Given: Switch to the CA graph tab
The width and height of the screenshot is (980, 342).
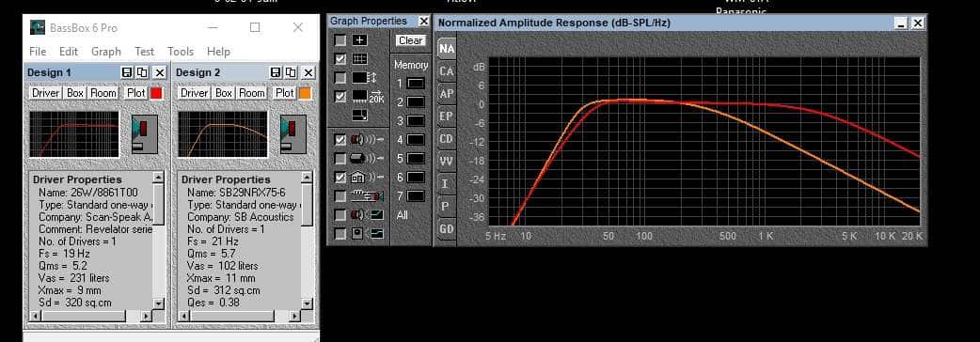Looking at the screenshot, I should pyautogui.click(x=446, y=71).
